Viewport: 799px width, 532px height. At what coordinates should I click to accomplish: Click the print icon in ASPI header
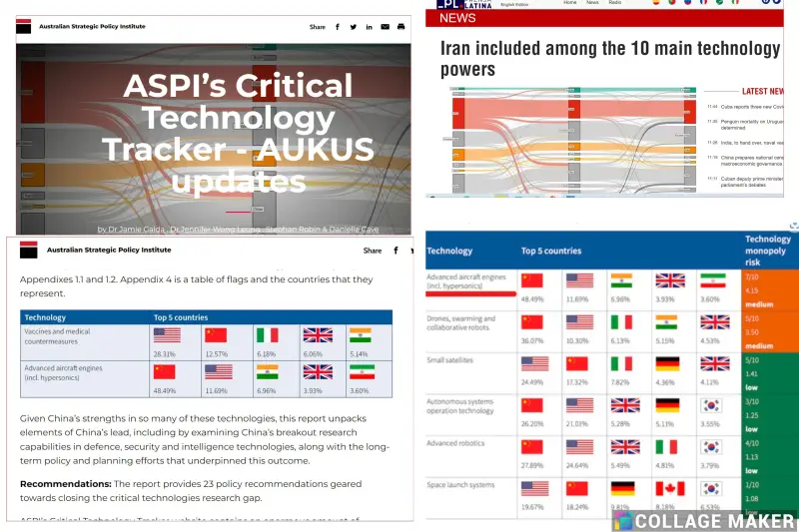coord(400,27)
